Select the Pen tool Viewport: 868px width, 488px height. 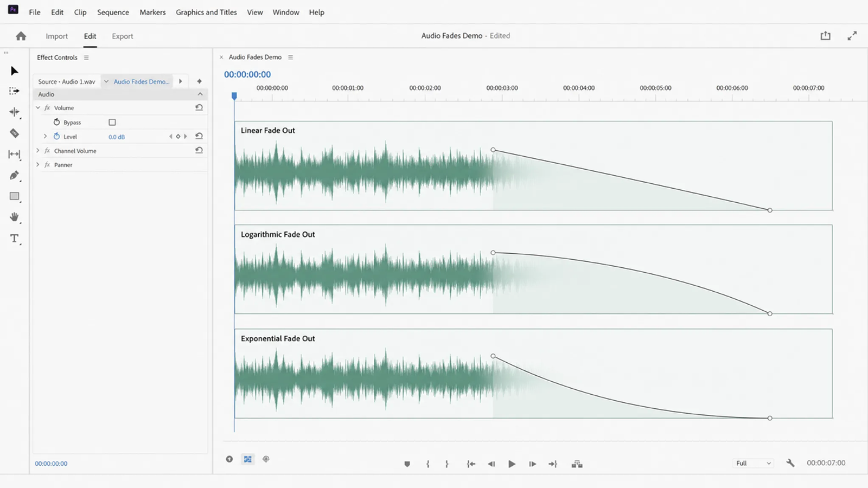[15, 175]
